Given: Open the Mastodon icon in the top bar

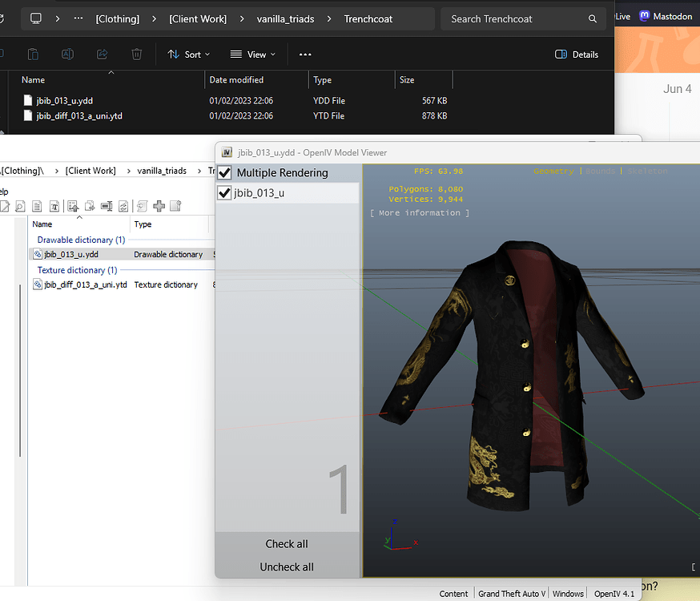Looking at the screenshot, I should tap(644, 15).
